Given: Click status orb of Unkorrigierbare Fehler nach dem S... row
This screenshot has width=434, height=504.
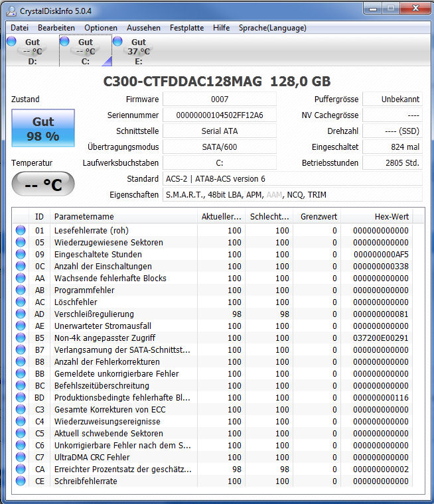Looking at the screenshot, I should click(21, 445).
